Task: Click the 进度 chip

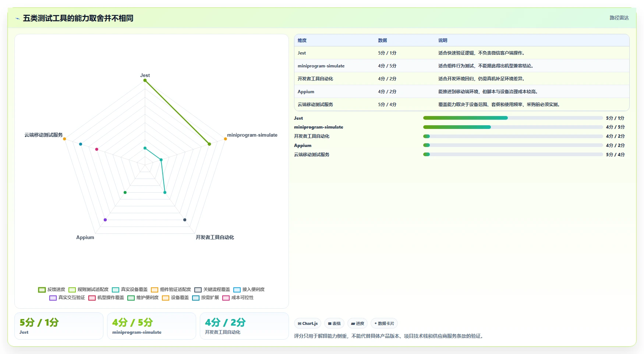Action: [357, 323]
